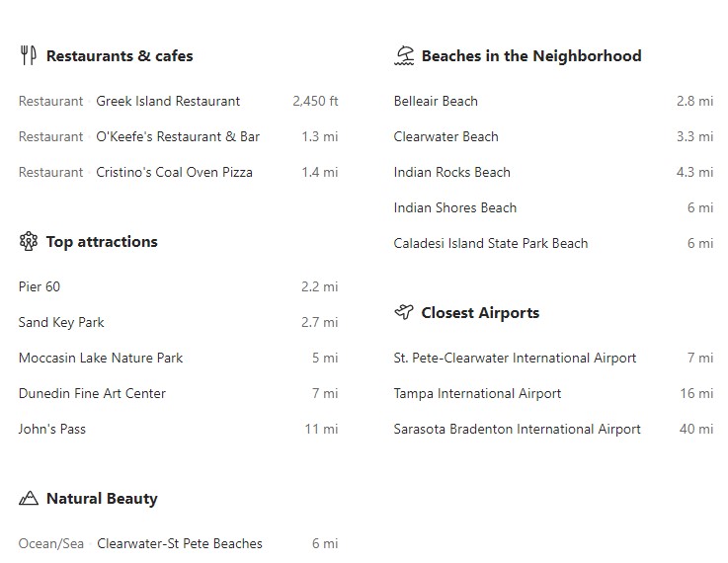Click the Top attractions ferris wheel icon
The width and height of the screenshot is (728, 563).
[28, 241]
